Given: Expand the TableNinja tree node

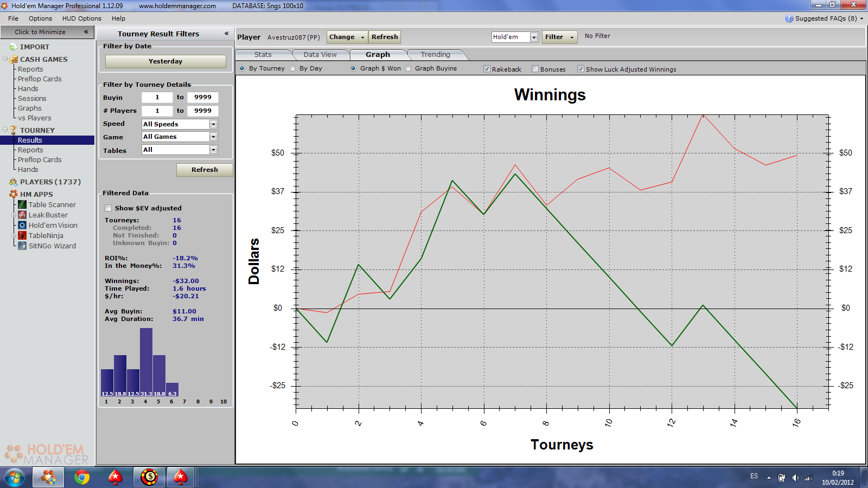Looking at the screenshot, I should (14, 235).
